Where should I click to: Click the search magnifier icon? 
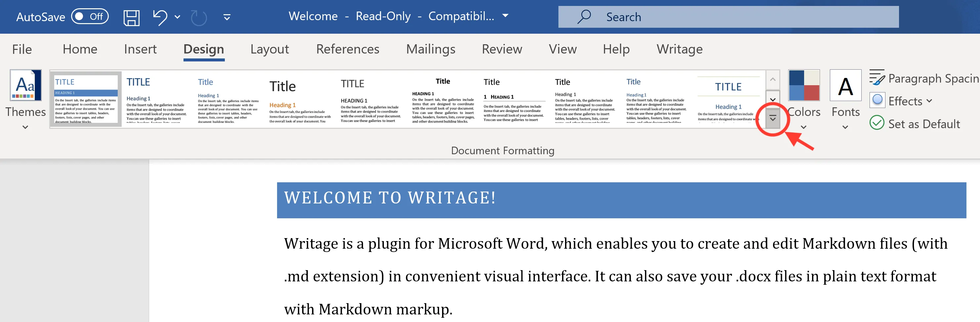click(x=583, y=17)
